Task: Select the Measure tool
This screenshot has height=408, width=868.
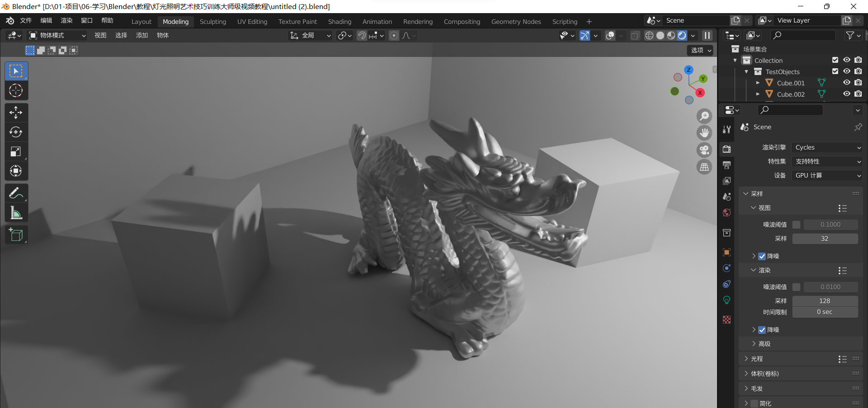Action: tap(16, 212)
